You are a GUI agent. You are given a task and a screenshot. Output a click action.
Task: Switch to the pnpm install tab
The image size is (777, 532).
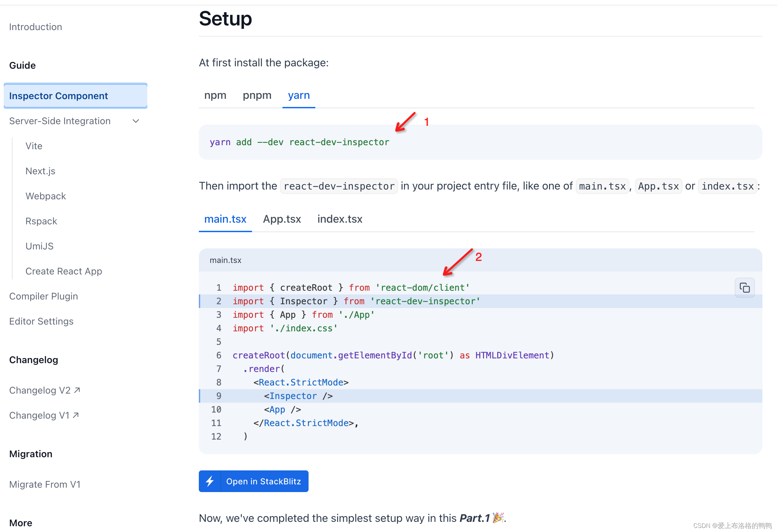pos(257,95)
